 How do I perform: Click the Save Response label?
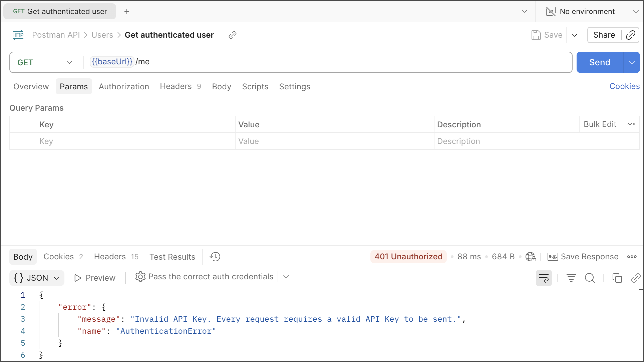590,257
